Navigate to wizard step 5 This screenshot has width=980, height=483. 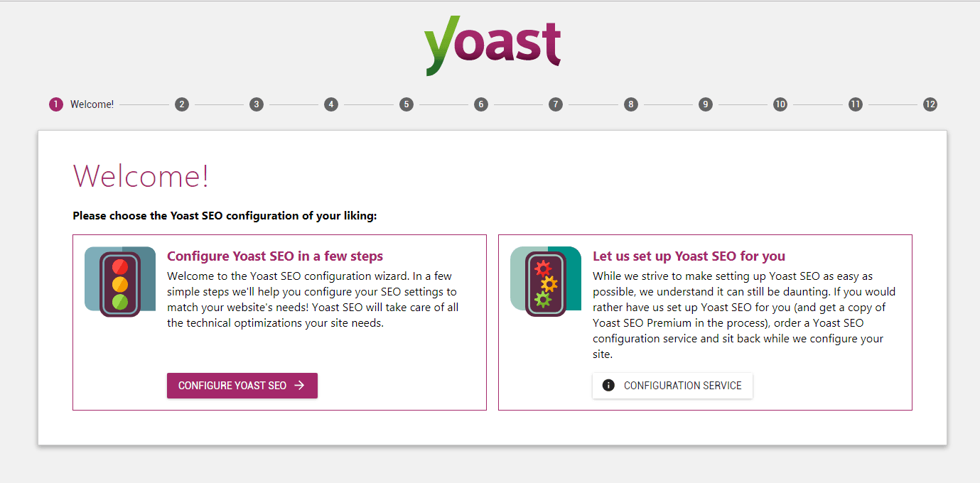click(406, 104)
